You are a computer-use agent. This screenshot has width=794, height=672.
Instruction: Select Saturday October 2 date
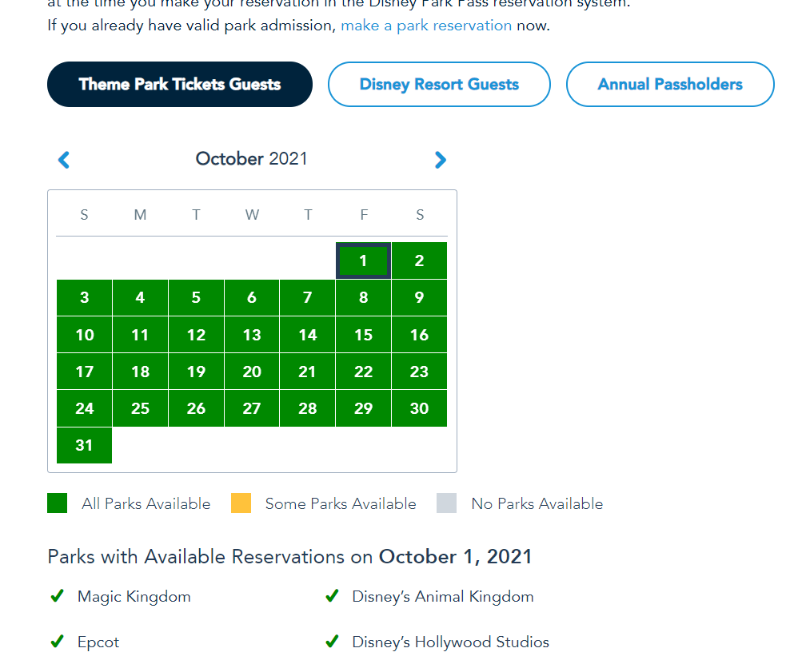[419, 260]
